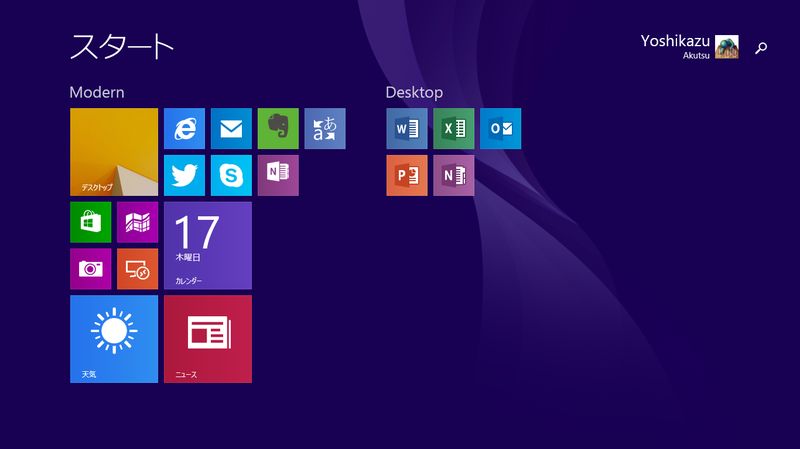
Task: Launch the Twitter tile
Action: (184, 175)
